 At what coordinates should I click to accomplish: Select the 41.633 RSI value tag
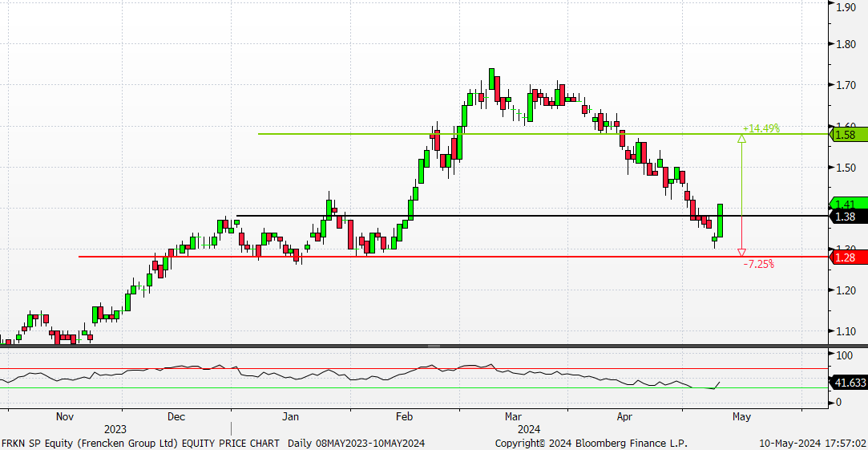pos(850,383)
